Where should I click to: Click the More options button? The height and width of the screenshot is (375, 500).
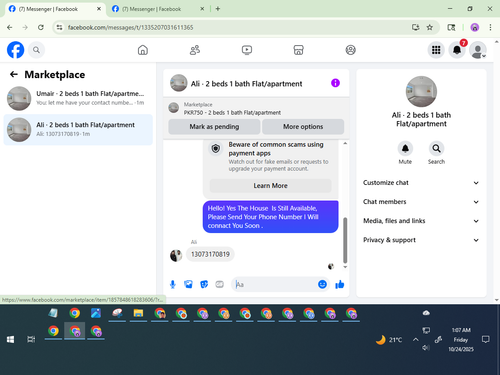click(x=303, y=127)
